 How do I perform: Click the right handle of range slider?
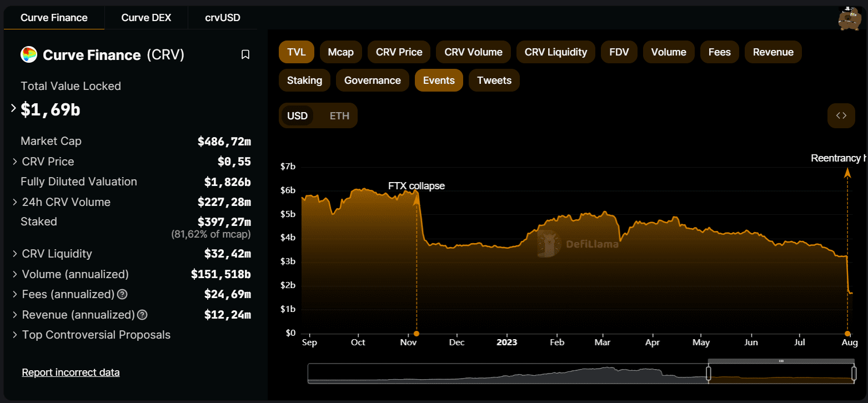854,373
